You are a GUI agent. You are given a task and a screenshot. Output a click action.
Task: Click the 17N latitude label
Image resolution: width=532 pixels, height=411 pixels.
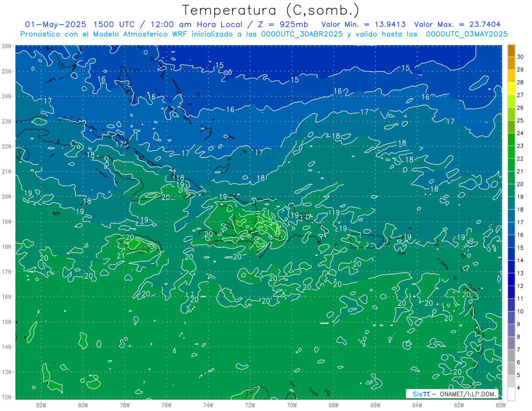point(6,271)
